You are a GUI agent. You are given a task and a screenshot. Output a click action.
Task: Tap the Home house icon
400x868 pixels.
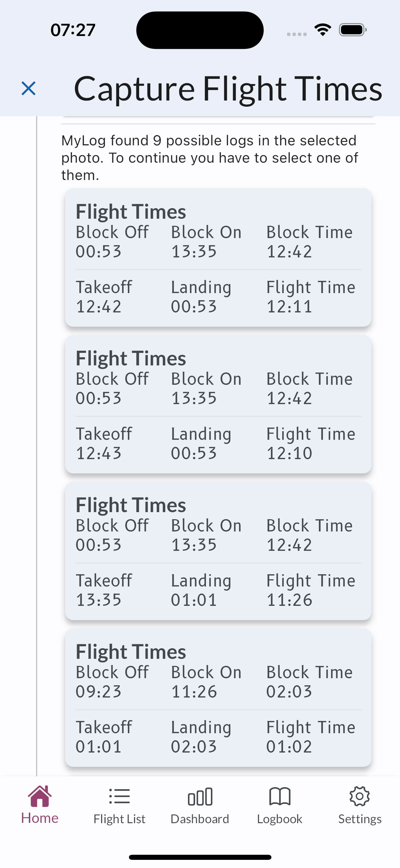pos(40,796)
